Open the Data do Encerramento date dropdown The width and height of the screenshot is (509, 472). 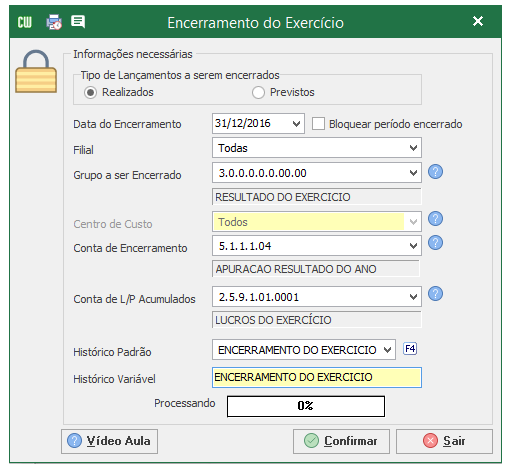coord(296,124)
